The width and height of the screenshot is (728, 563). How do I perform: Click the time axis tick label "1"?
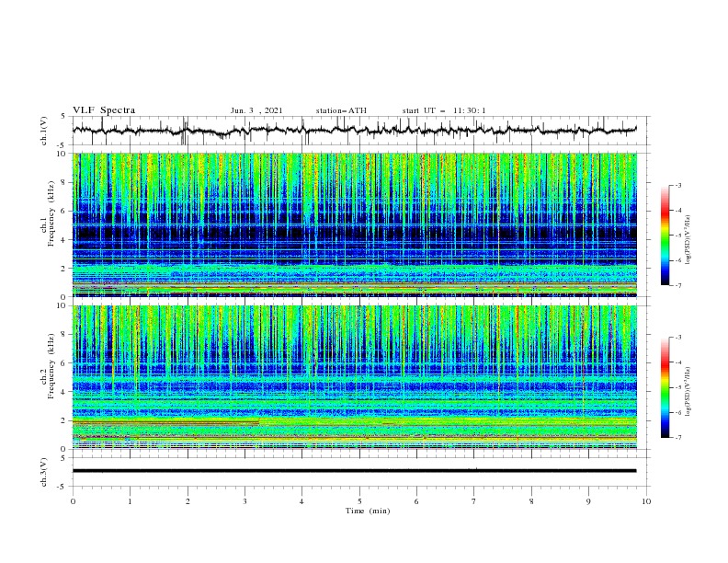(x=131, y=501)
